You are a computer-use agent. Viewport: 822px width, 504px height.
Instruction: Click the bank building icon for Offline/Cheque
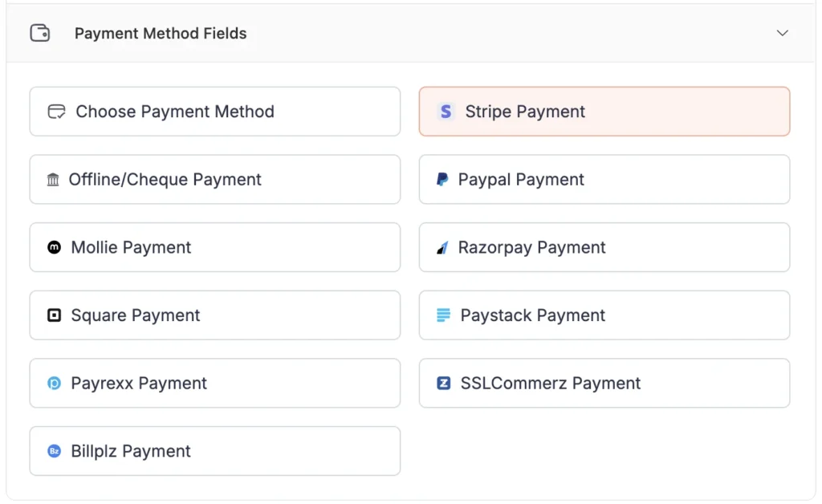click(x=53, y=180)
